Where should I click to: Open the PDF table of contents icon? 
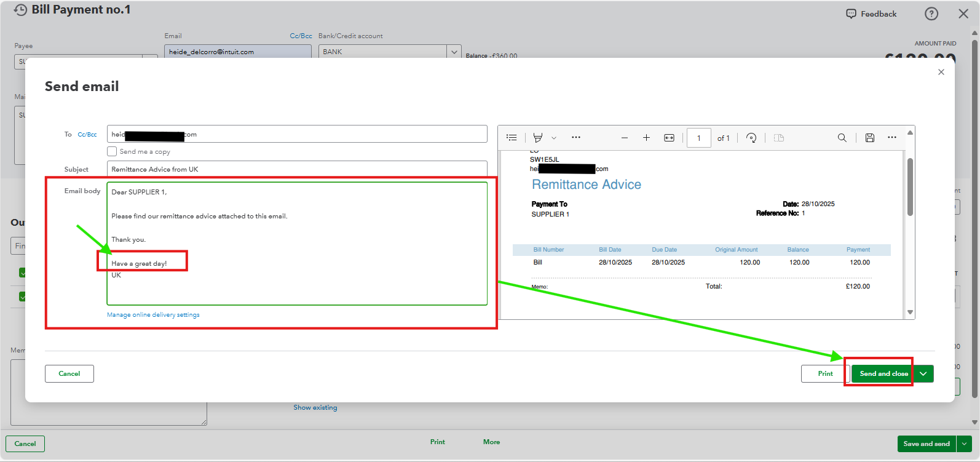[512, 138]
